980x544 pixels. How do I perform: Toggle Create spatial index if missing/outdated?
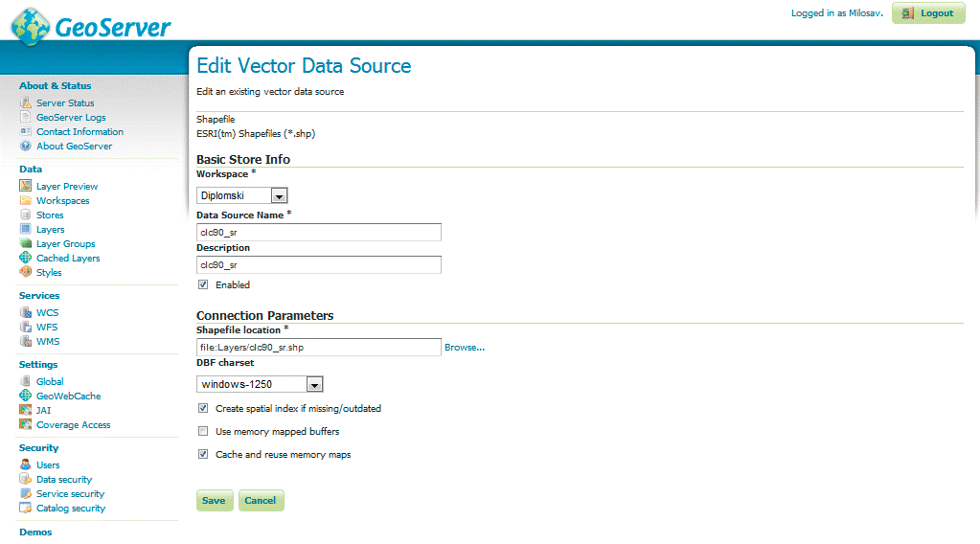click(203, 408)
